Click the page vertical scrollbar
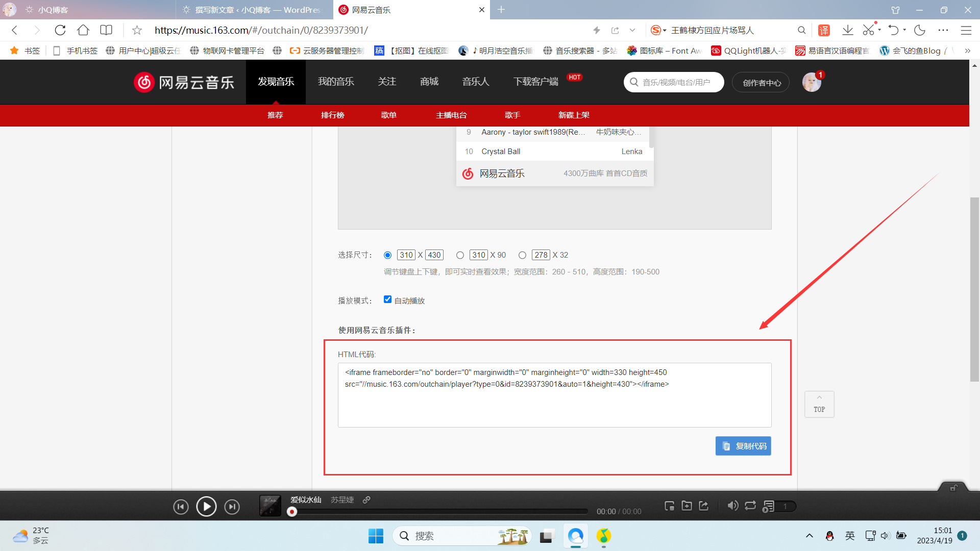 click(x=974, y=289)
